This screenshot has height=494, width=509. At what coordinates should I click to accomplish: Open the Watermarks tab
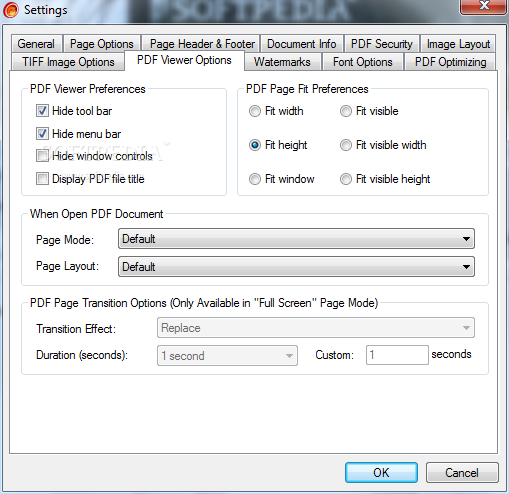(x=282, y=62)
